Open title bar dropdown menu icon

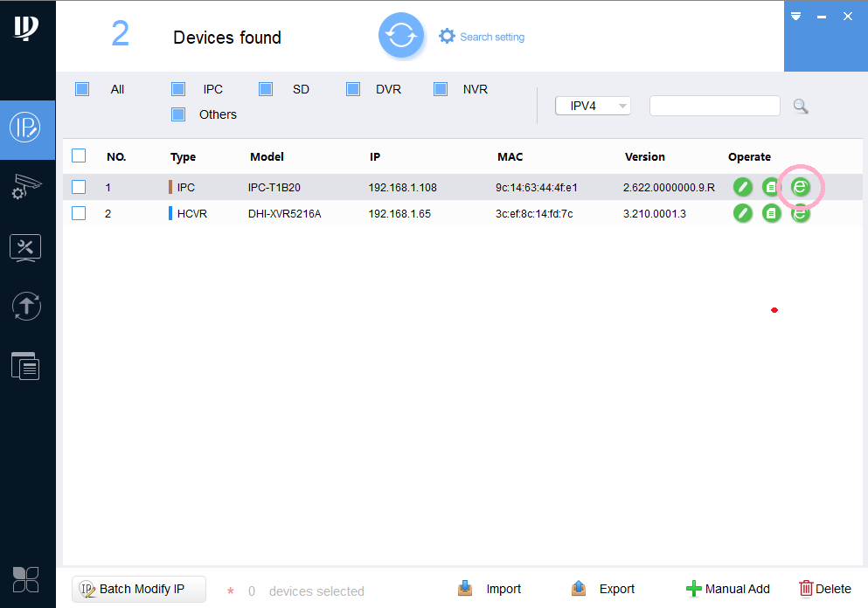point(796,16)
